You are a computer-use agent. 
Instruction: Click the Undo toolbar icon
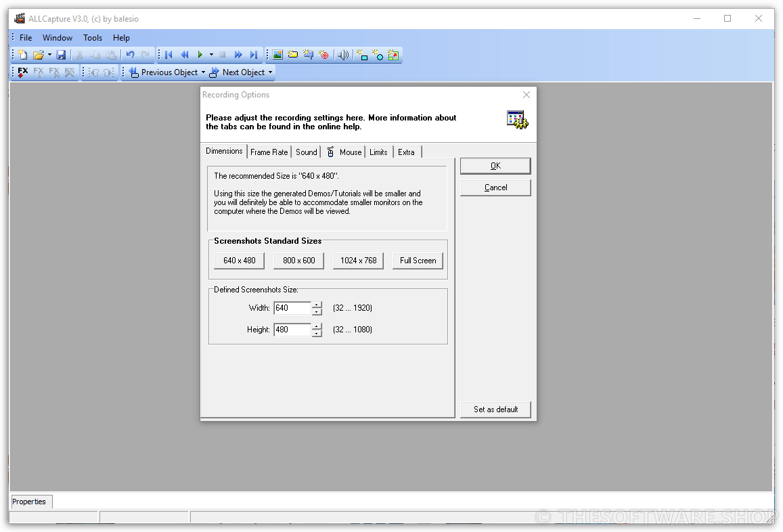[x=130, y=55]
